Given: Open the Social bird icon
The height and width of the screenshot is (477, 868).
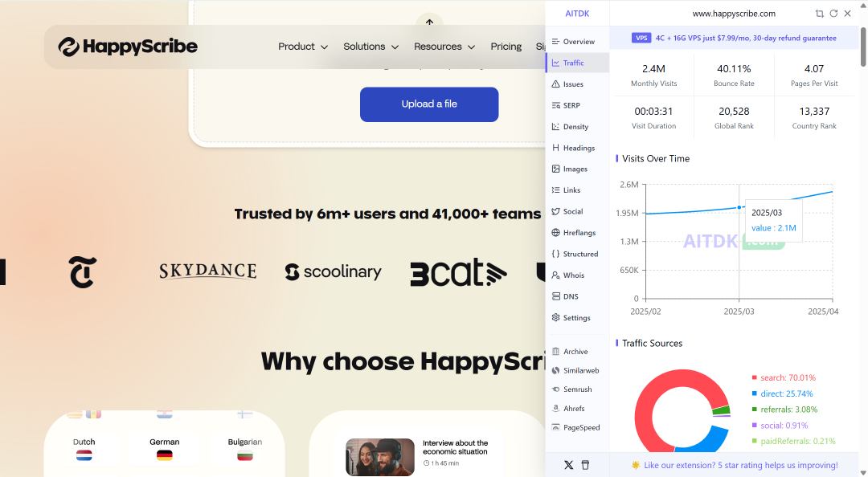Looking at the screenshot, I should coord(556,211).
